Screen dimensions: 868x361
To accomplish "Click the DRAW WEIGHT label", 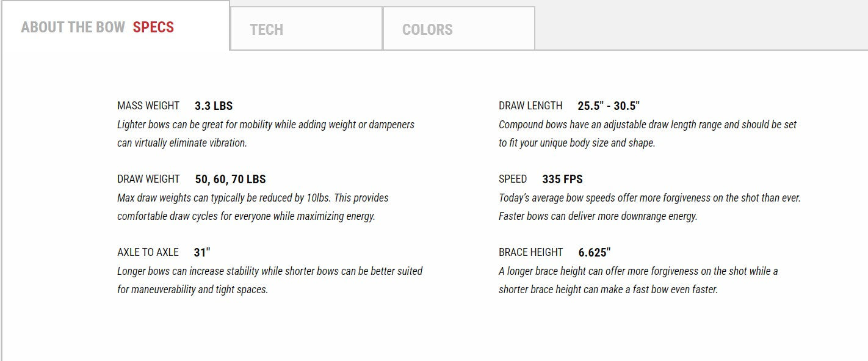I will [x=148, y=179].
